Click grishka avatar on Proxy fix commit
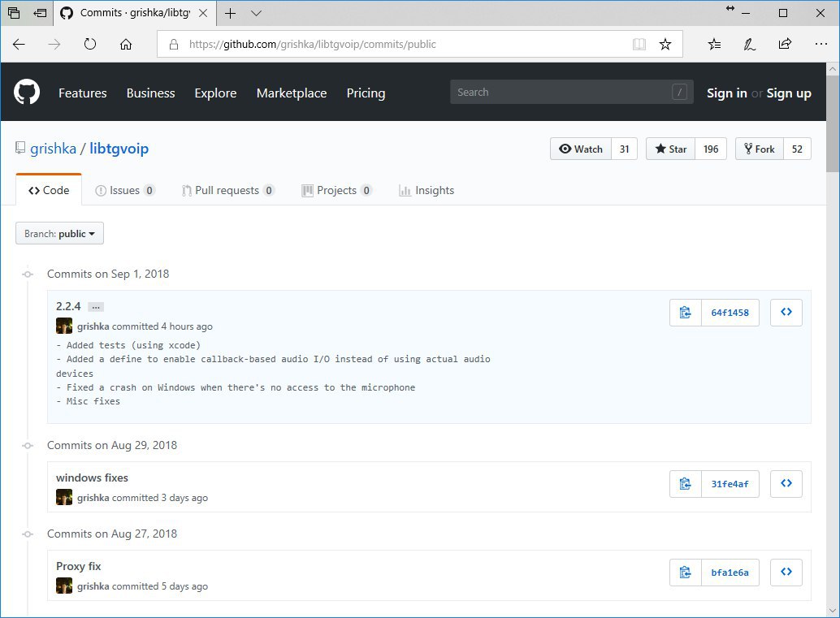 (63, 586)
